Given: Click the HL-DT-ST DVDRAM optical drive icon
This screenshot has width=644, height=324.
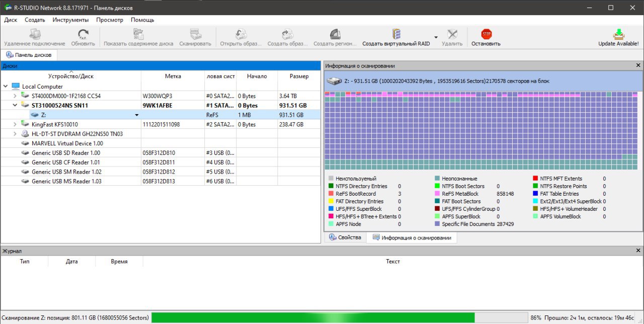Looking at the screenshot, I should tap(25, 134).
